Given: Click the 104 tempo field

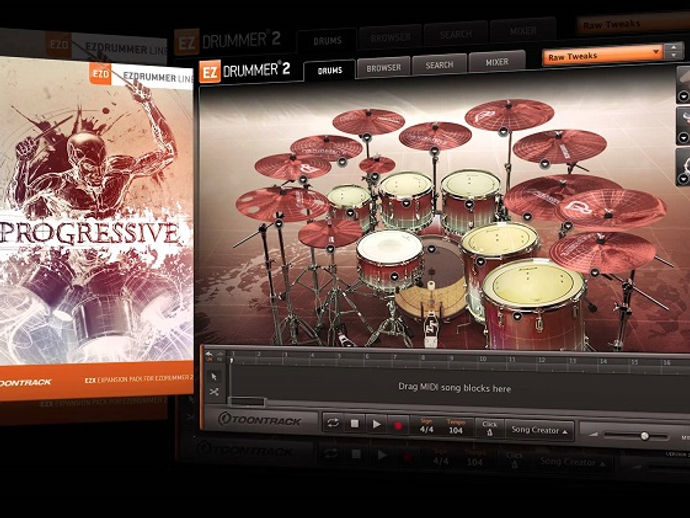Looking at the screenshot, I should pyautogui.click(x=455, y=430).
